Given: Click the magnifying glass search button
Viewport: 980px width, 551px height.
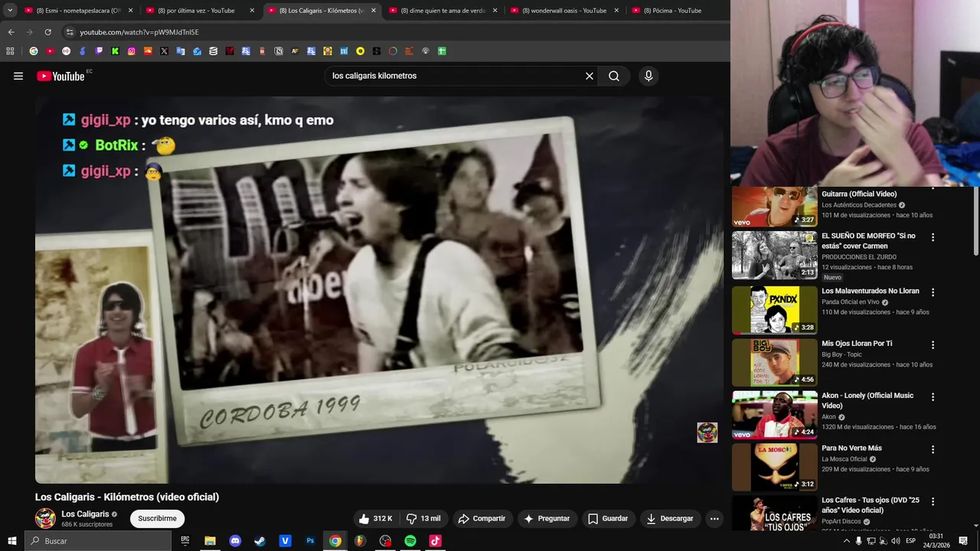Looking at the screenshot, I should 614,76.
